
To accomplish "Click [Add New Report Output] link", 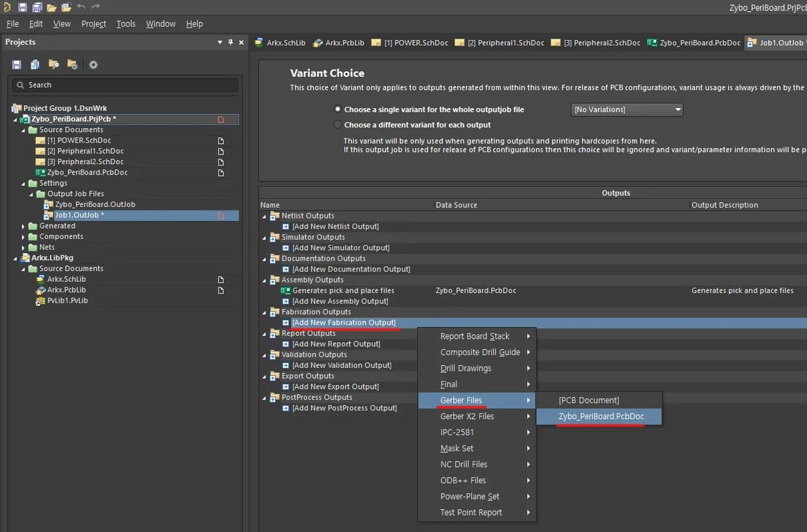I will tap(336, 344).
